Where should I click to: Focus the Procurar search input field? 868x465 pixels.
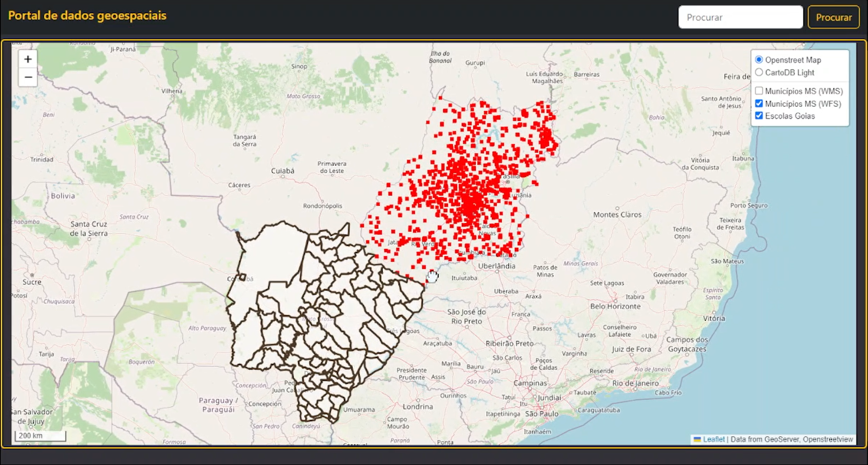[740, 17]
